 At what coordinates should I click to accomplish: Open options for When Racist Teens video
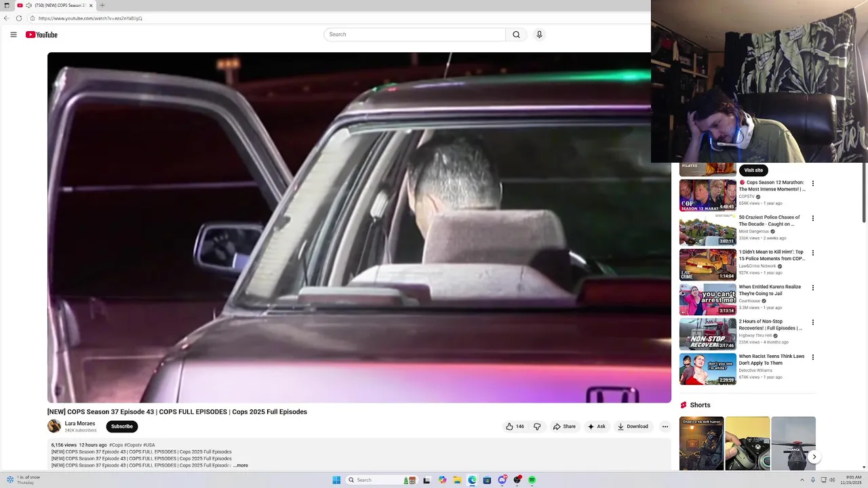813,357
